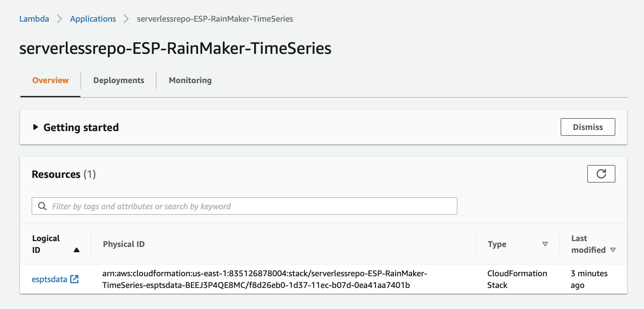Sort by Logical ID ascending arrow
This screenshot has height=309, width=644.
coord(77,250)
